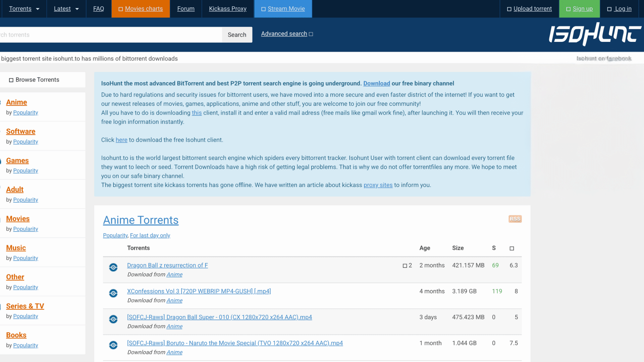
Task: Click the Size column header
Action: pyautogui.click(x=458, y=248)
